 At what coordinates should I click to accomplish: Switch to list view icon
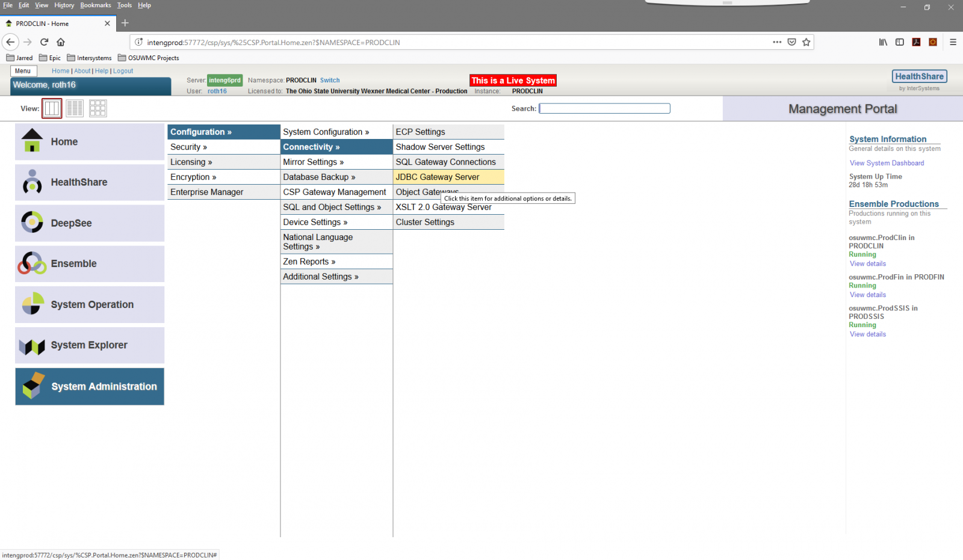click(x=75, y=108)
